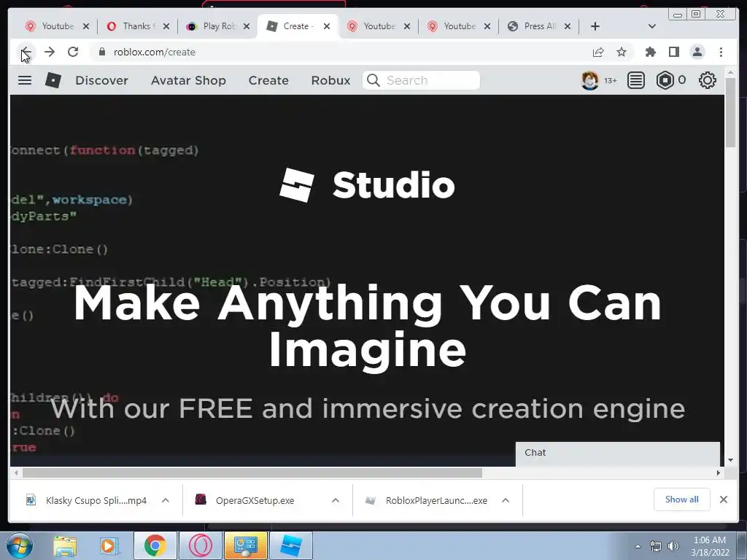The width and height of the screenshot is (747, 560).
Task: Close the downloads bar
Action: click(723, 499)
